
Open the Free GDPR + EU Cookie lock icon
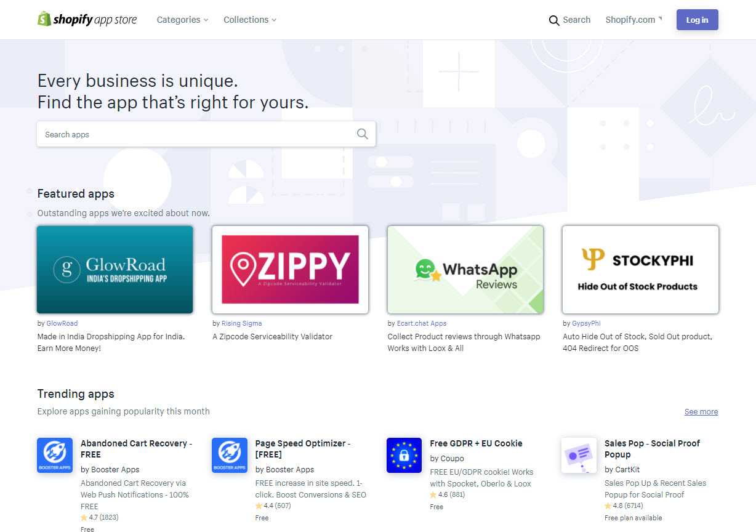[404, 456]
